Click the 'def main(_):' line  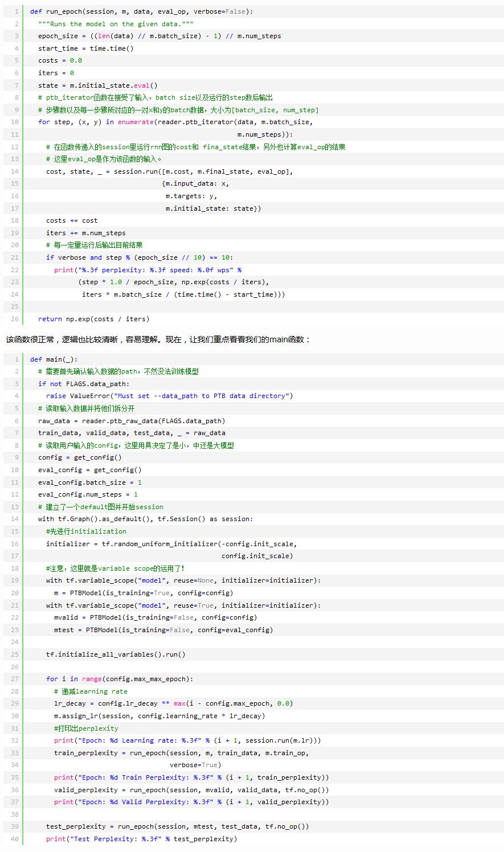54,359
